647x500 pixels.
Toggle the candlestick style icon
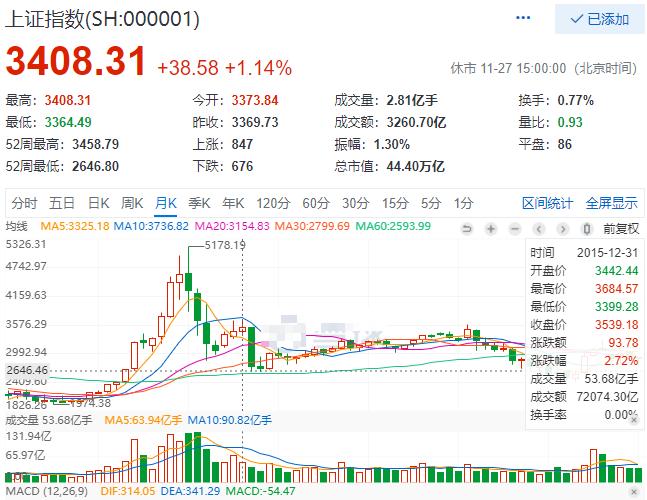[x=587, y=229]
